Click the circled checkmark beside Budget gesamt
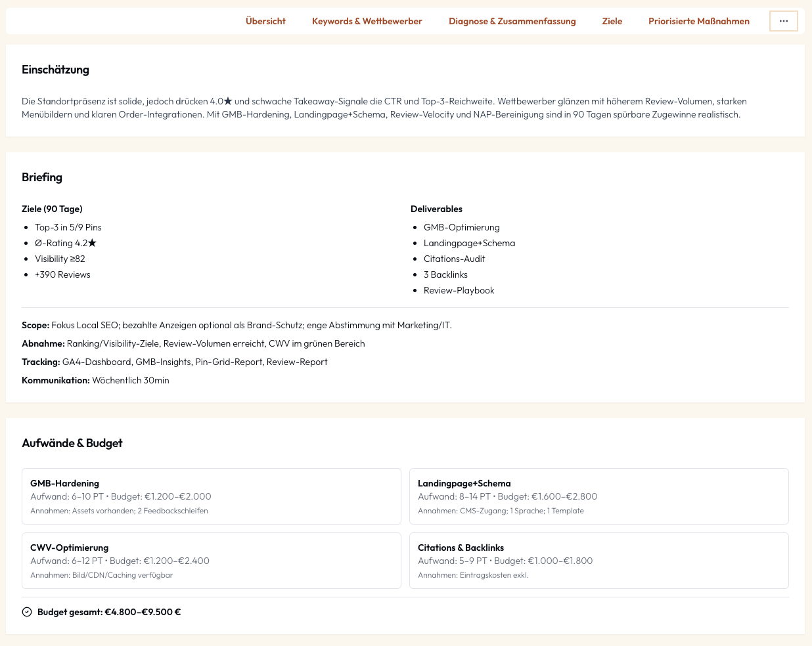 tap(27, 612)
